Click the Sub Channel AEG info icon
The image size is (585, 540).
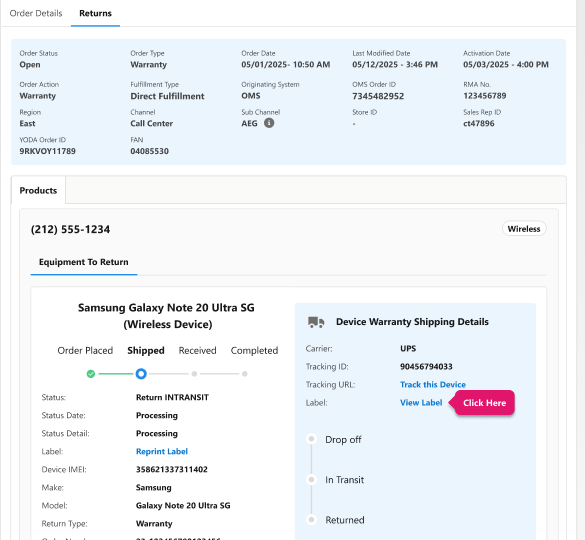click(269, 123)
